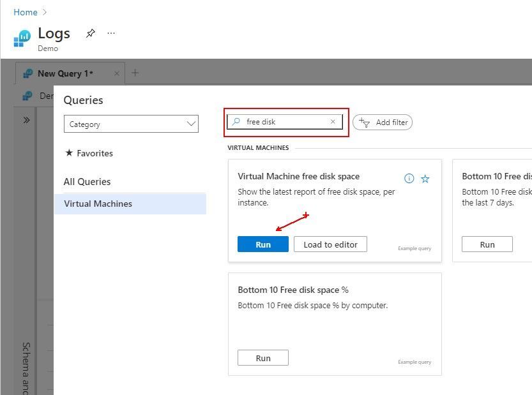
Task: Open the Add filter option
Action: tap(383, 123)
